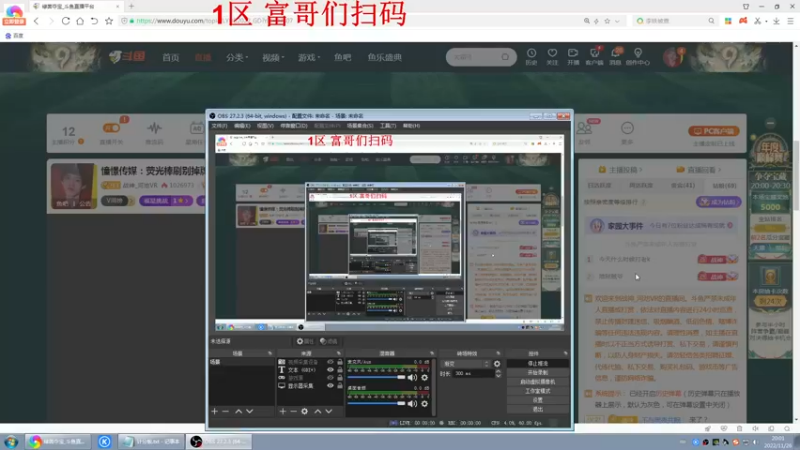Toggle lock on 文本 (GDI+) source

point(340,370)
